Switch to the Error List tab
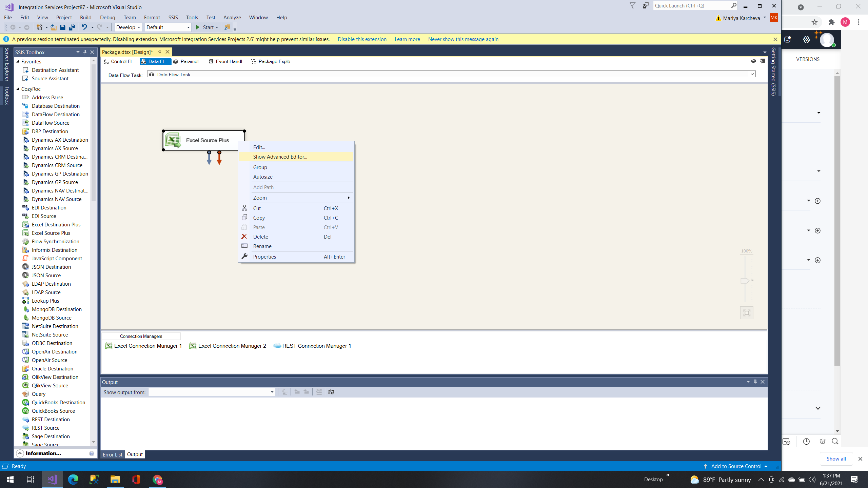The image size is (868, 488). click(x=113, y=454)
